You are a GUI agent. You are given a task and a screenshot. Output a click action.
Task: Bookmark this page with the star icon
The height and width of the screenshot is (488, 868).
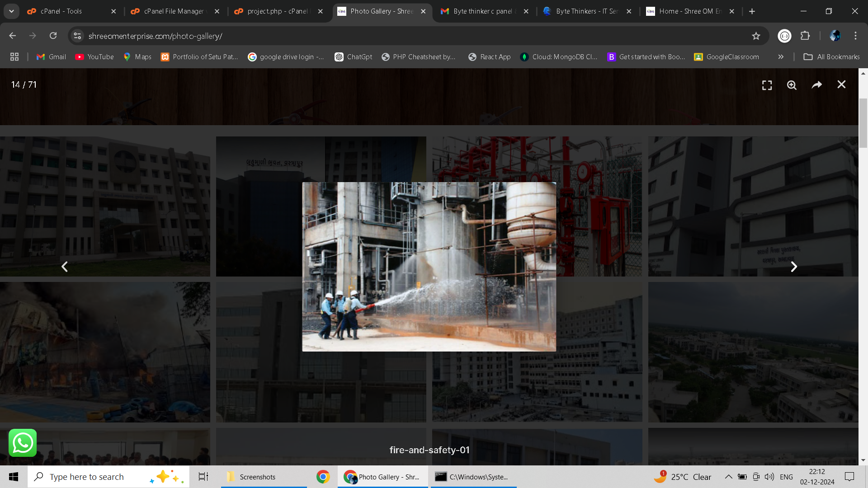tap(756, 36)
